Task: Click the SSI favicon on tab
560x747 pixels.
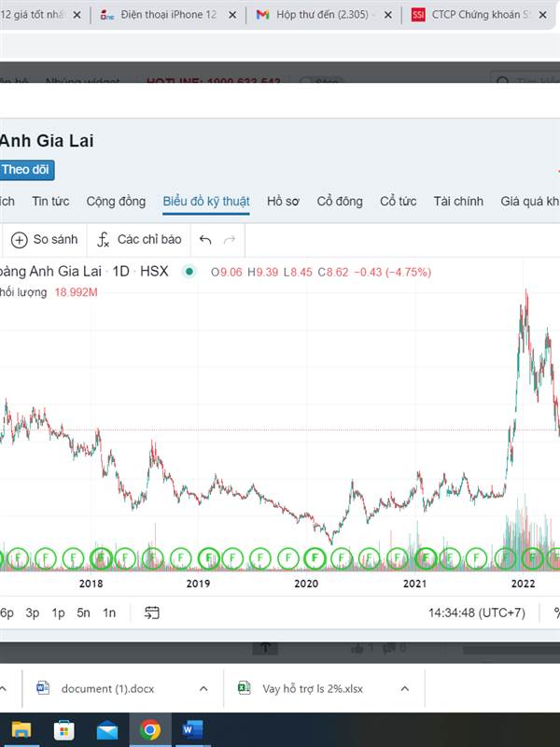Action: (x=417, y=15)
